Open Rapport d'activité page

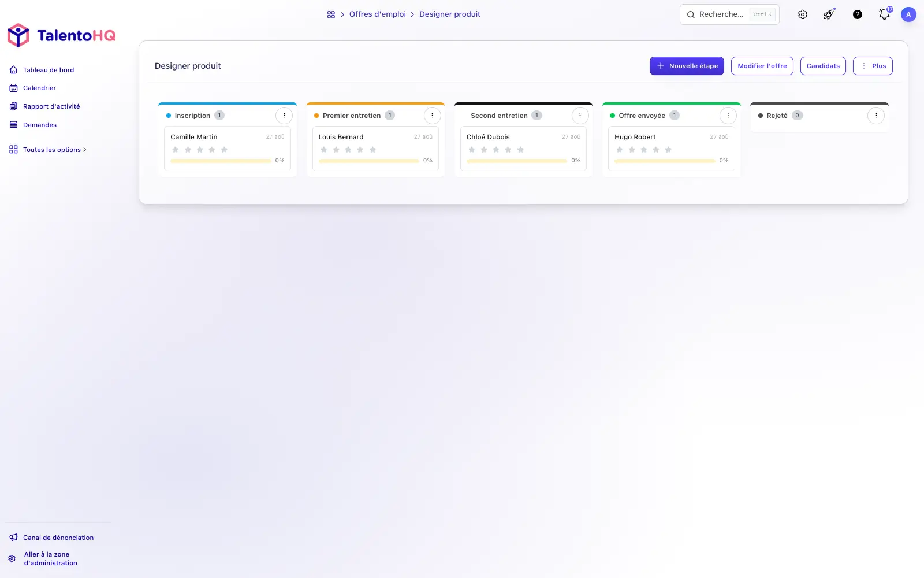(51, 106)
